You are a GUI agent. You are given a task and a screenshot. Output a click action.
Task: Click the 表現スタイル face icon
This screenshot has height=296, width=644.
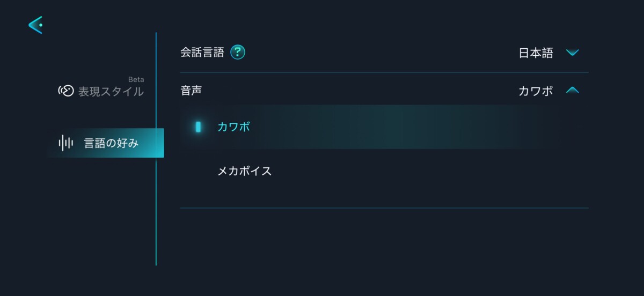point(65,91)
